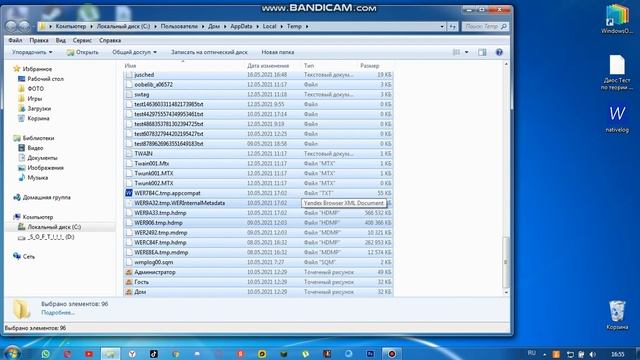Open Photoshop from the taskbar

pos(370,354)
